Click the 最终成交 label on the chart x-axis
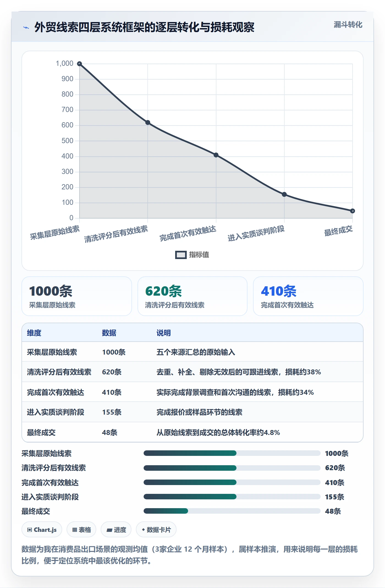This screenshot has height=588, width=385. pos(338,231)
